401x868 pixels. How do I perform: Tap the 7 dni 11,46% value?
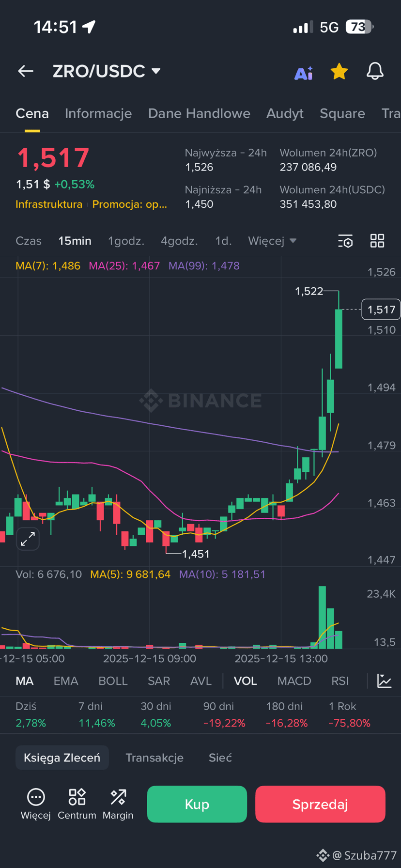click(97, 723)
